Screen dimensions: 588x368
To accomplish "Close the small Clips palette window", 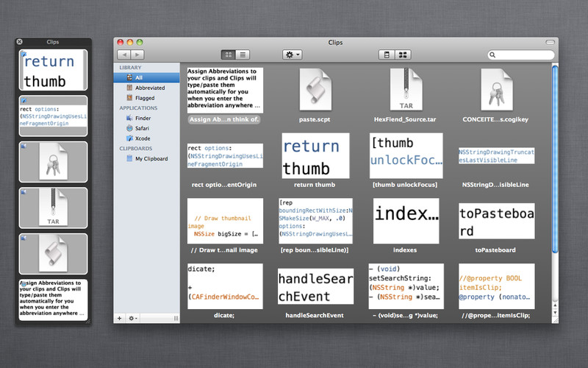I will click(20, 42).
